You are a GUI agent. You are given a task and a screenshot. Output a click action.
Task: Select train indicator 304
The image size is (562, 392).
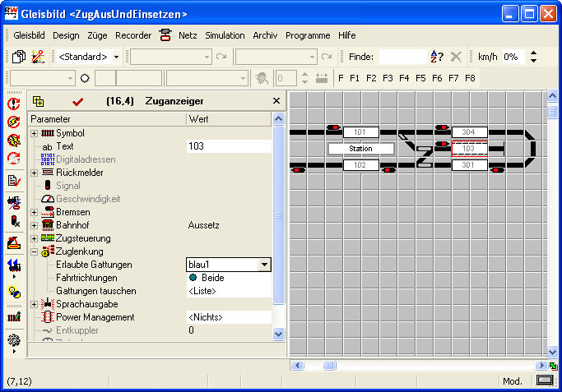click(470, 132)
